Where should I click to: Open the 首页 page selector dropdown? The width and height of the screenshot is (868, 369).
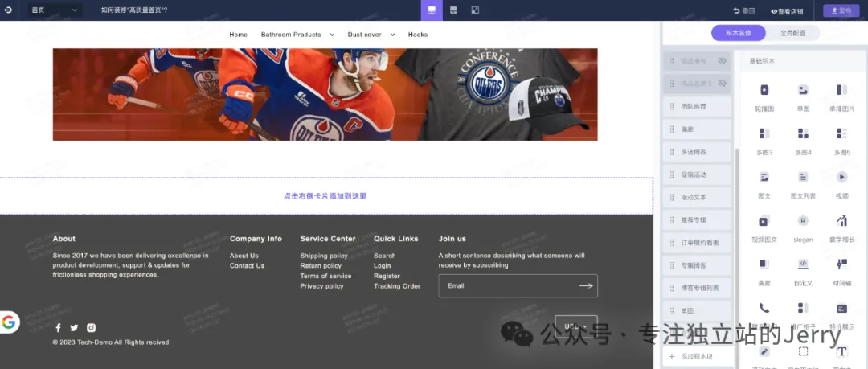[x=55, y=10]
